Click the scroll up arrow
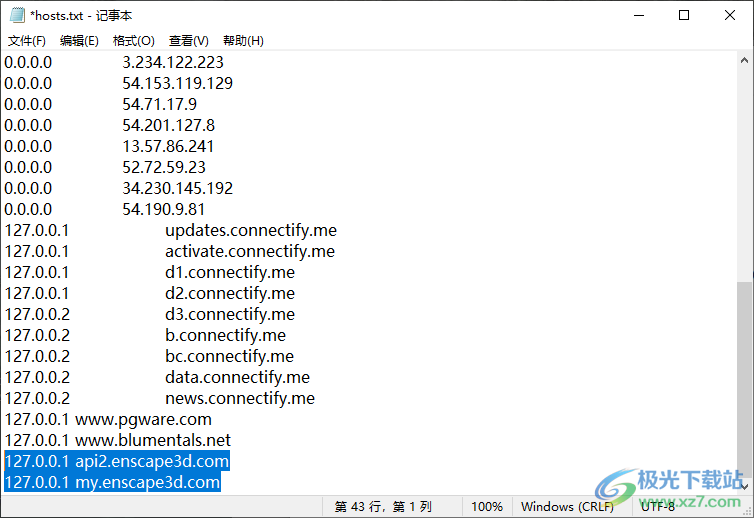This screenshot has width=754, height=518. 744,61
